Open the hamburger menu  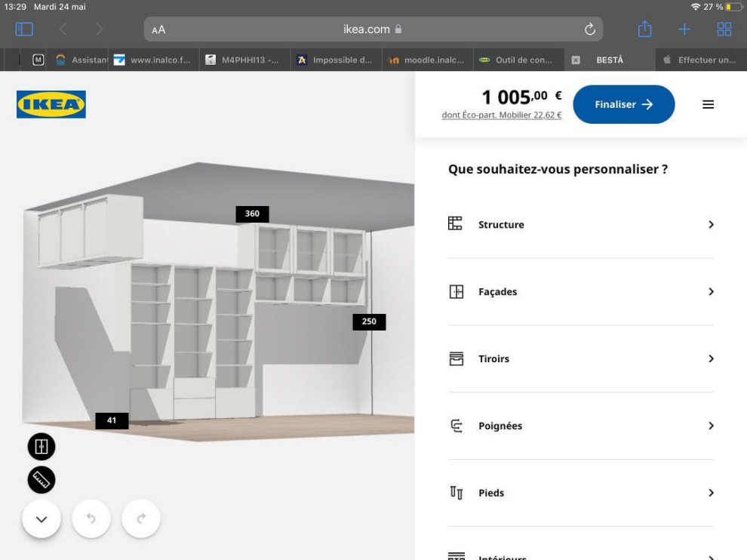pyautogui.click(x=708, y=104)
